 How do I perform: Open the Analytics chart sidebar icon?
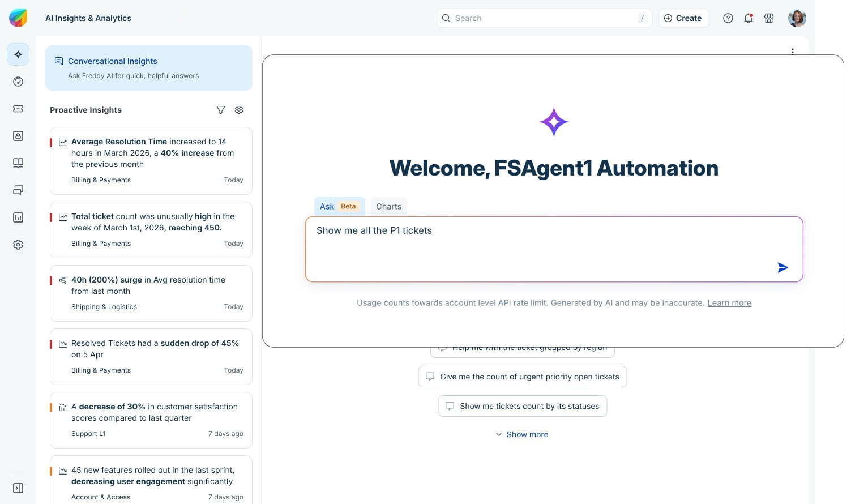(x=18, y=217)
